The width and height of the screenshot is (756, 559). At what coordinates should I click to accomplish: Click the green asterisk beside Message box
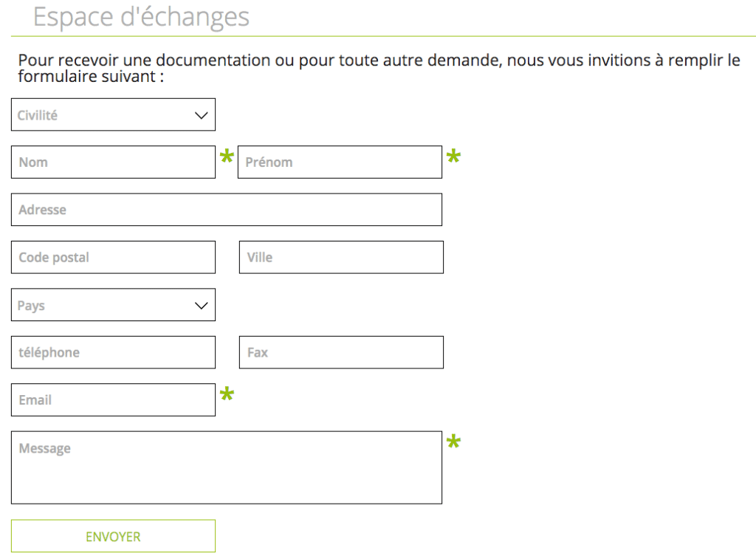click(x=453, y=442)
